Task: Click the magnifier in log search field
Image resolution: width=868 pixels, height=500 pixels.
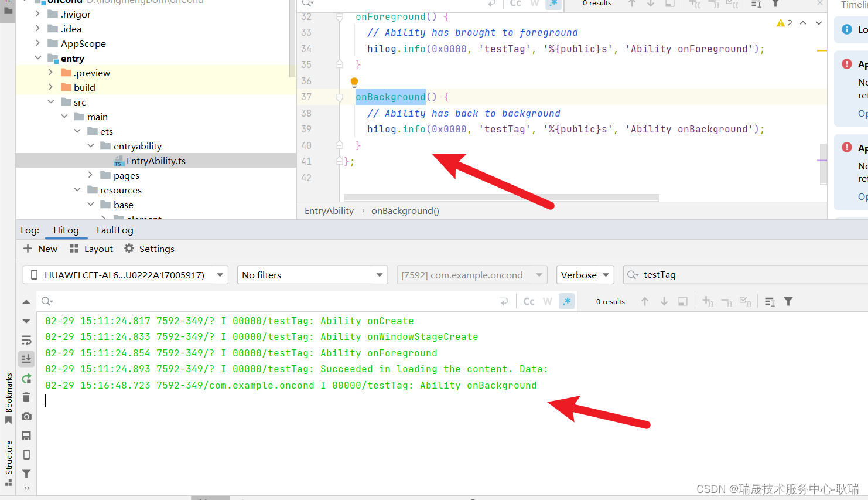Action: (x=47, y=301)
